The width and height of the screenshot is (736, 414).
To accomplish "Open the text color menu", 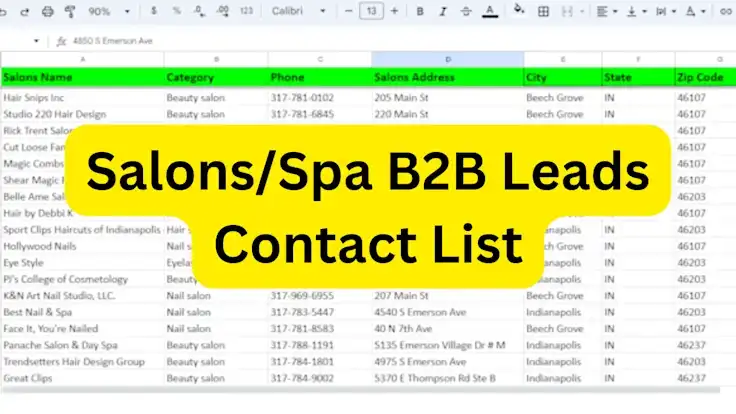I will click(489, 11).
